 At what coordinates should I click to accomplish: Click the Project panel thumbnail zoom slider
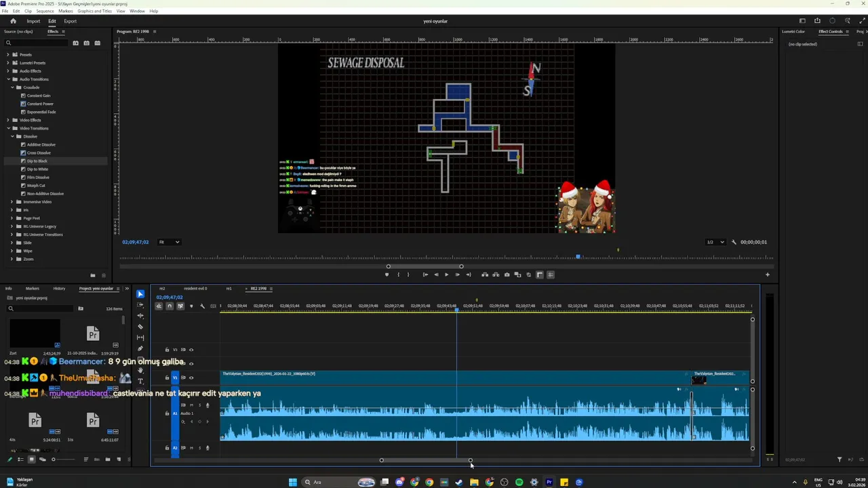[x=64, y=460]
